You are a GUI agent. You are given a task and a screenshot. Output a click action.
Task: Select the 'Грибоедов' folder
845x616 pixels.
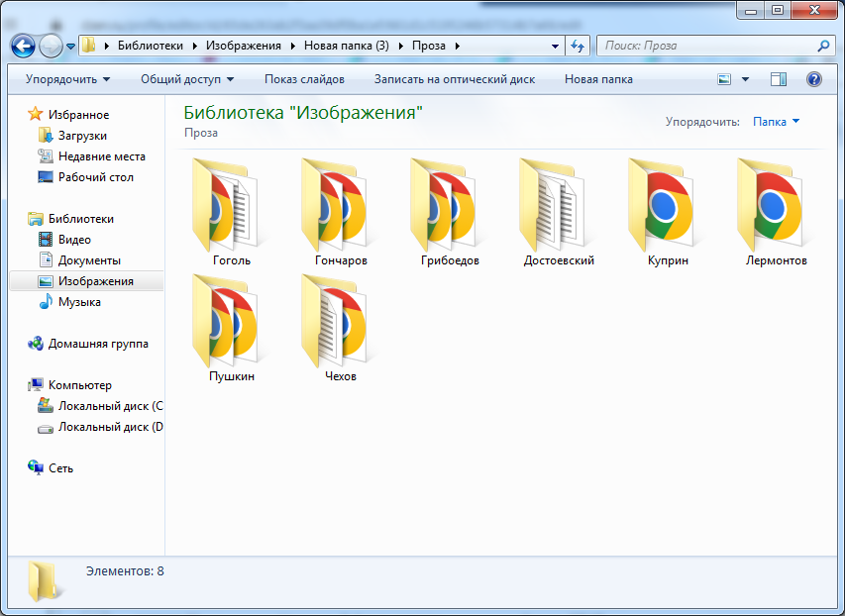(x=450, y=212)
